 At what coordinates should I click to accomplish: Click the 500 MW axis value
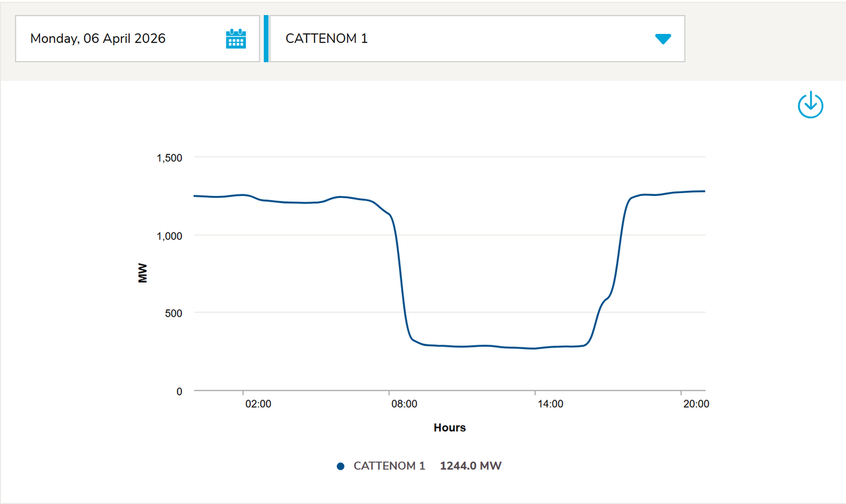(174, 313)
